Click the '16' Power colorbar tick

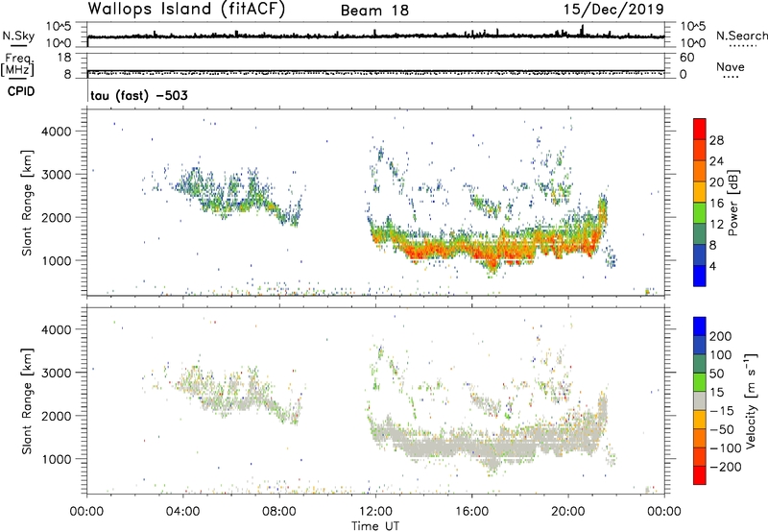(x=716, y=204)
